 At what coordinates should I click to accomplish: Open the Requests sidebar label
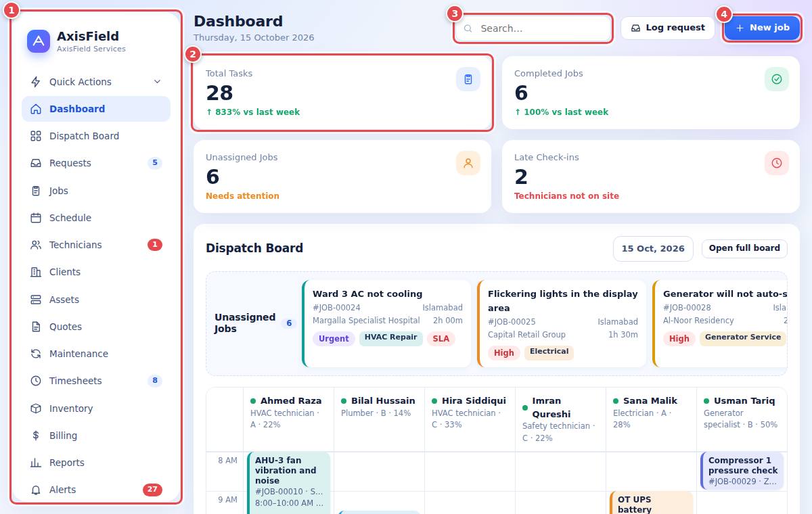pos(70,163)
